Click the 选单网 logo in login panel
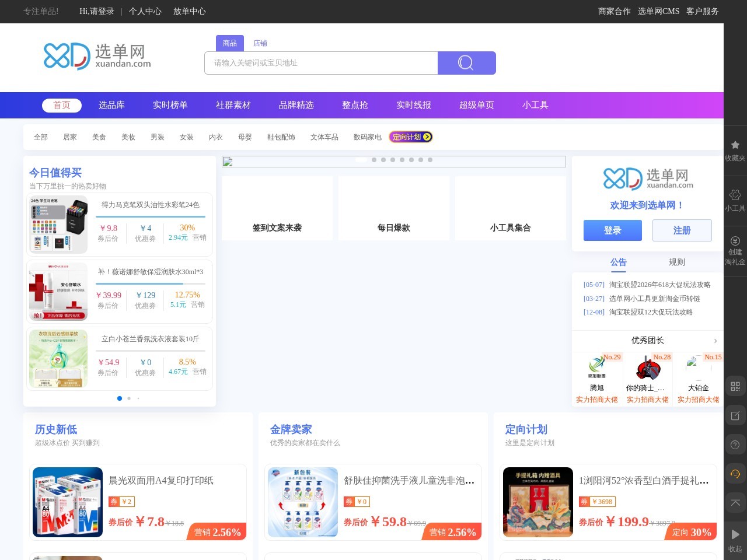747x560 pixels. point(648,179)
